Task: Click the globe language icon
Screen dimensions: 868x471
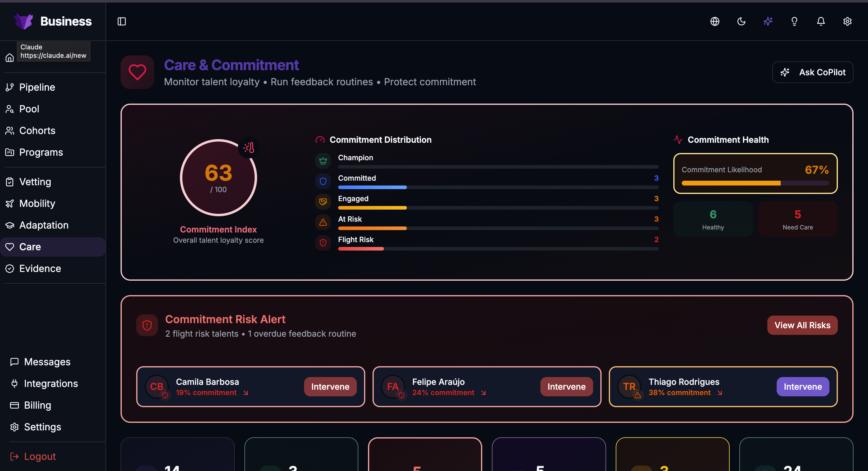Action: pos(714,21)
